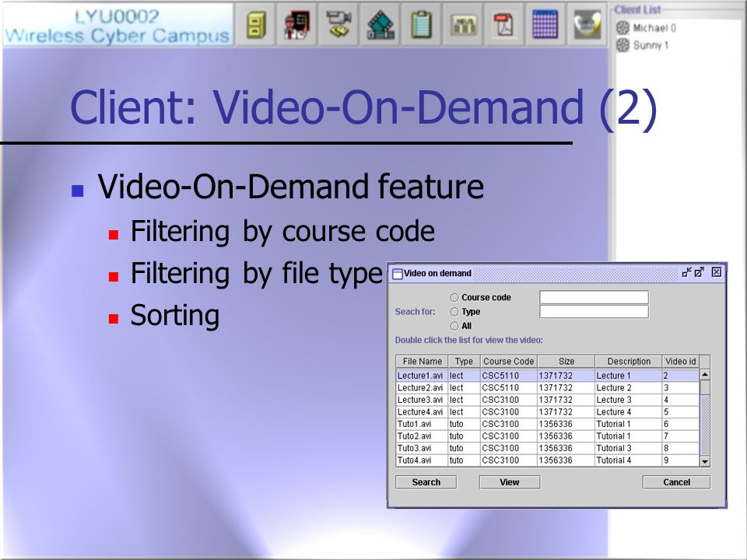Select the Lecture4.avi row
The image size is (747, 560).
548,412
